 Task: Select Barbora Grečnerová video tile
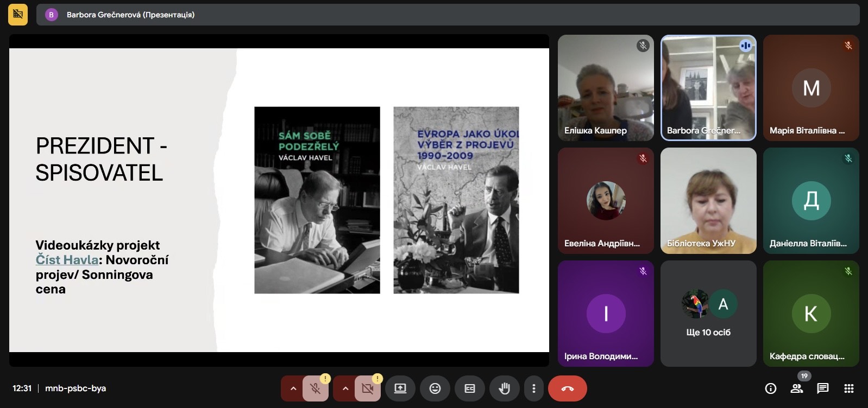pos(708,88)
